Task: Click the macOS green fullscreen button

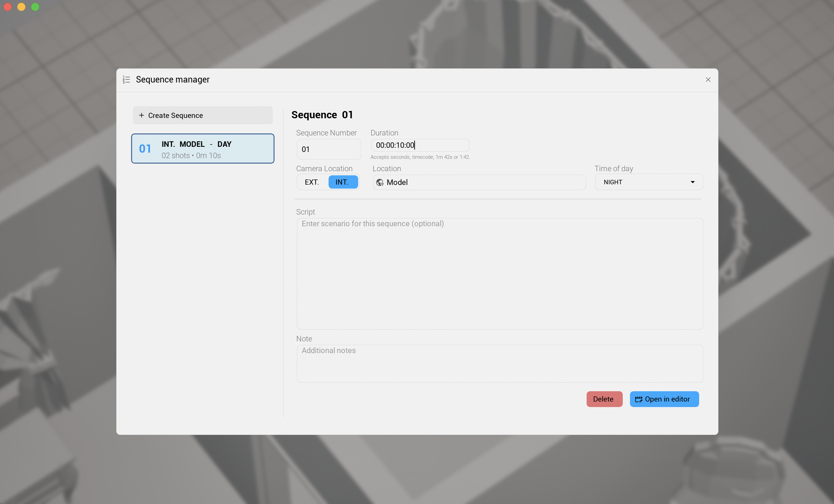Action: (x=35, y=7)
